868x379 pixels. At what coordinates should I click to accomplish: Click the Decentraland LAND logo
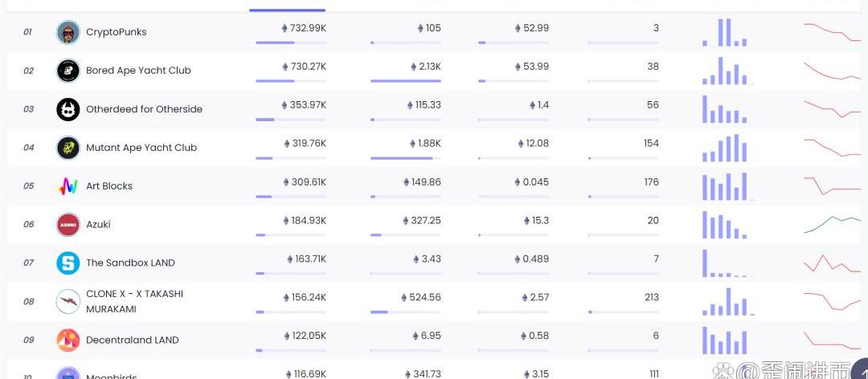click(x=68, y=340)
